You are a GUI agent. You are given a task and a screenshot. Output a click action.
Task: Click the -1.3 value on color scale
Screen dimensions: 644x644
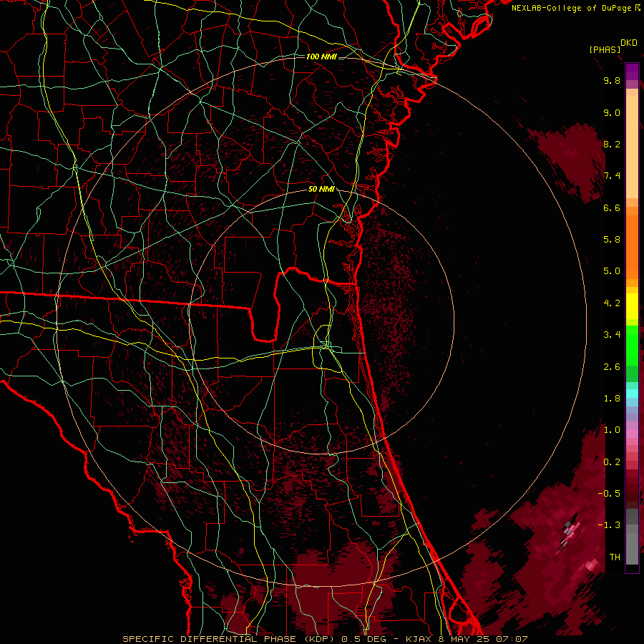point(609,525)
